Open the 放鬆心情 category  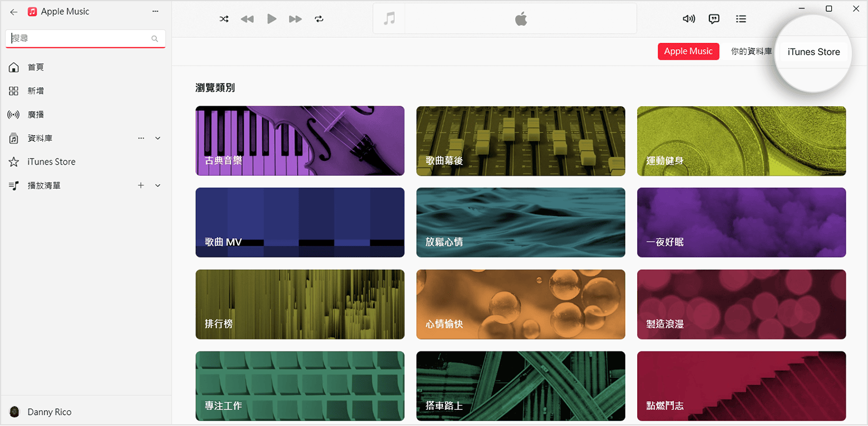pos(521,222)
